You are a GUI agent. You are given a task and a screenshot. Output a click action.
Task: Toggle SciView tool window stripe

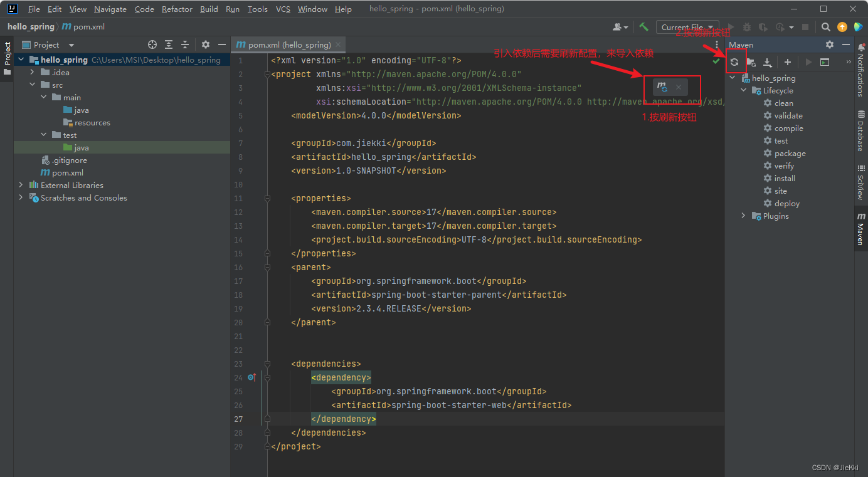coord(860,182)
